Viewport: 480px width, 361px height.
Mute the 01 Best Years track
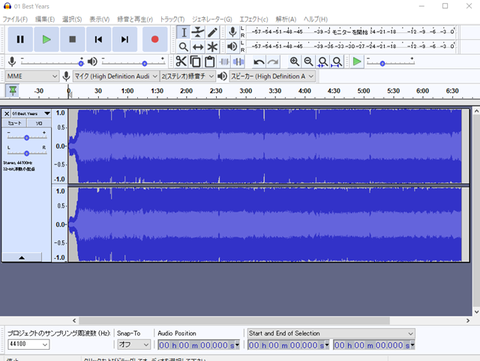[15, 123]
